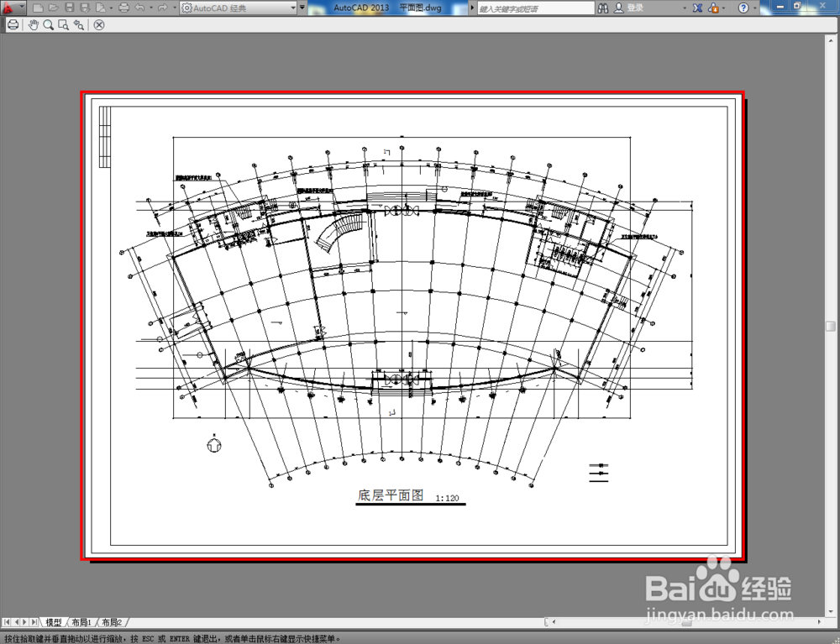Viewport: 840px width, 644px height.
Task: Restore the AutoCAD window
Action: pyautogui.click(x=797, y=7)
